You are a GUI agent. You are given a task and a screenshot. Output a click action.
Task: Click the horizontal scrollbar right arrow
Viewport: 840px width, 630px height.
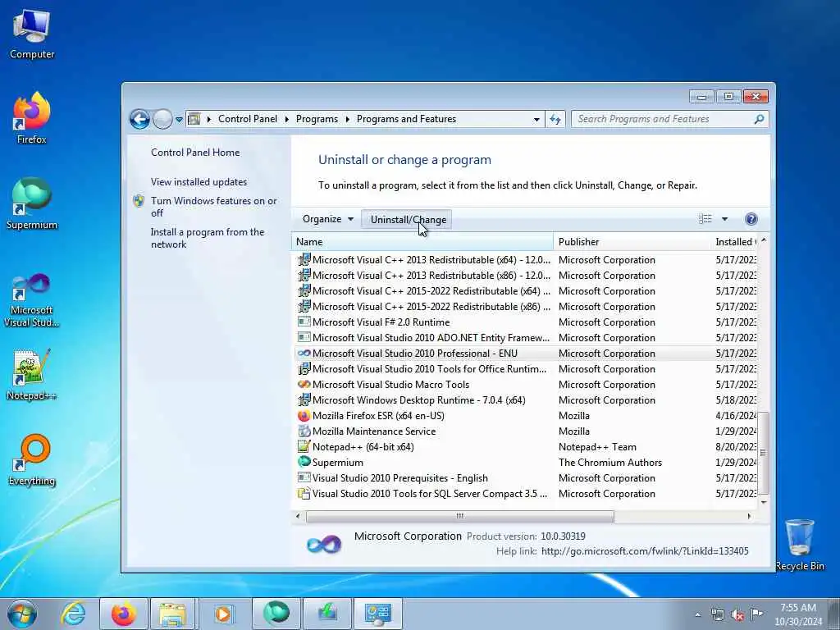click(x=749, y=516)
